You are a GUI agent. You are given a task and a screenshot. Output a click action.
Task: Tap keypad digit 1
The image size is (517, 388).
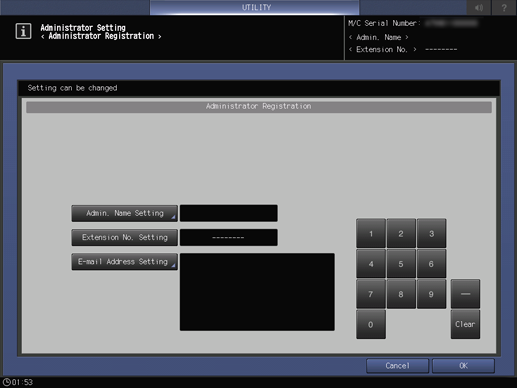(x=371, y=233)
